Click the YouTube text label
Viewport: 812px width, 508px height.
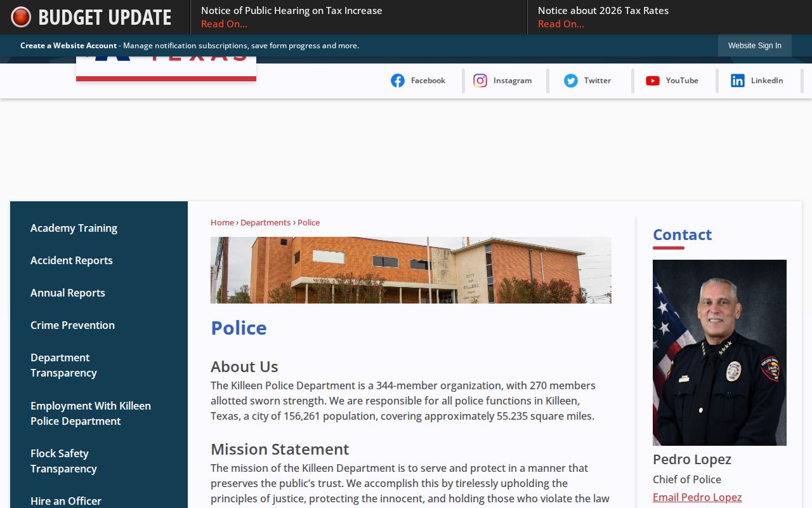tap(682, 81)
